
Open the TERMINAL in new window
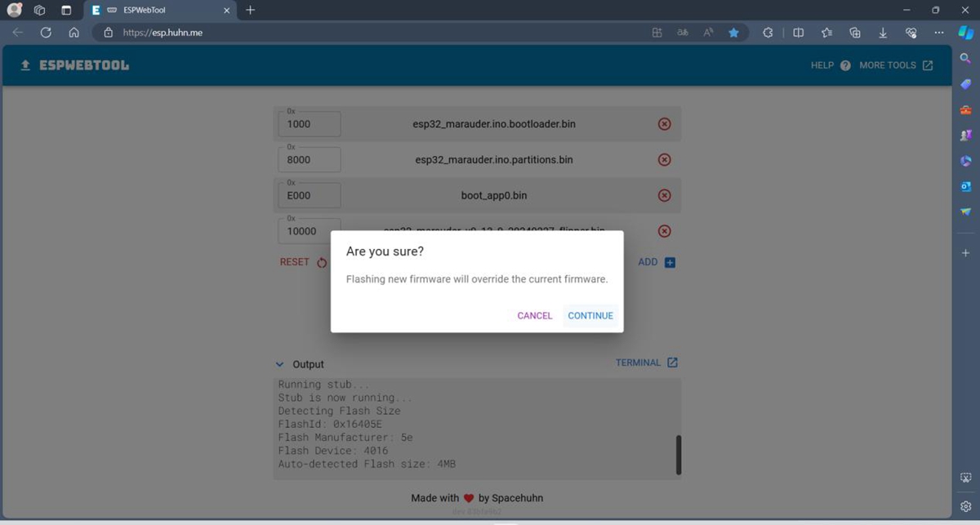646,363
